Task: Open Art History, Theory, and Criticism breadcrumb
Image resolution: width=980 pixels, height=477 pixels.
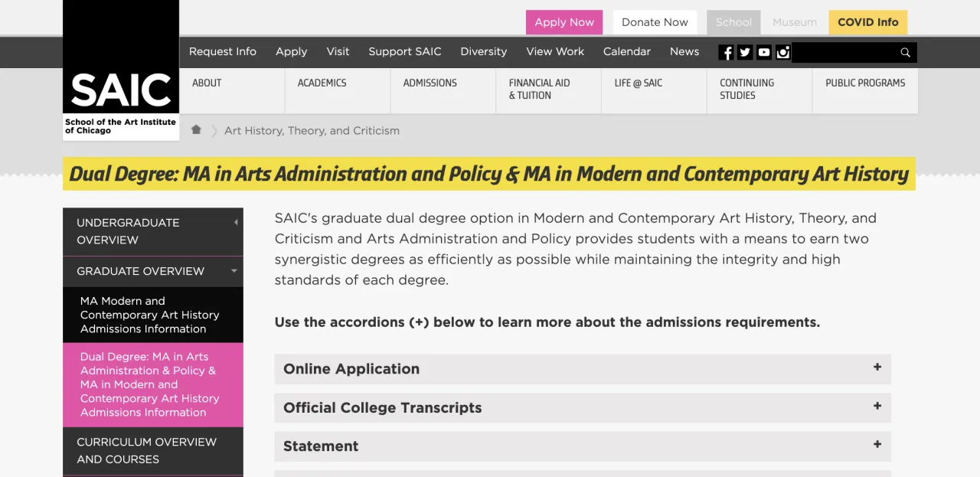Action: pyautogui.click(x=312, y=131)
